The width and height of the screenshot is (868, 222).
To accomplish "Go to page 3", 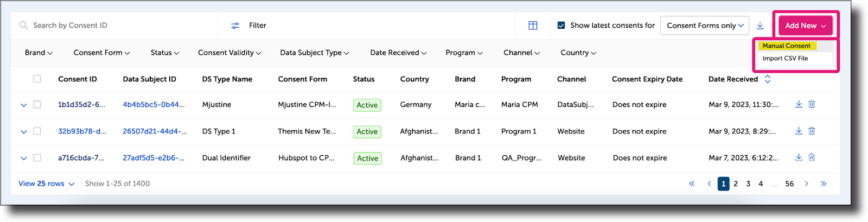I will click(x=748, y=184).
